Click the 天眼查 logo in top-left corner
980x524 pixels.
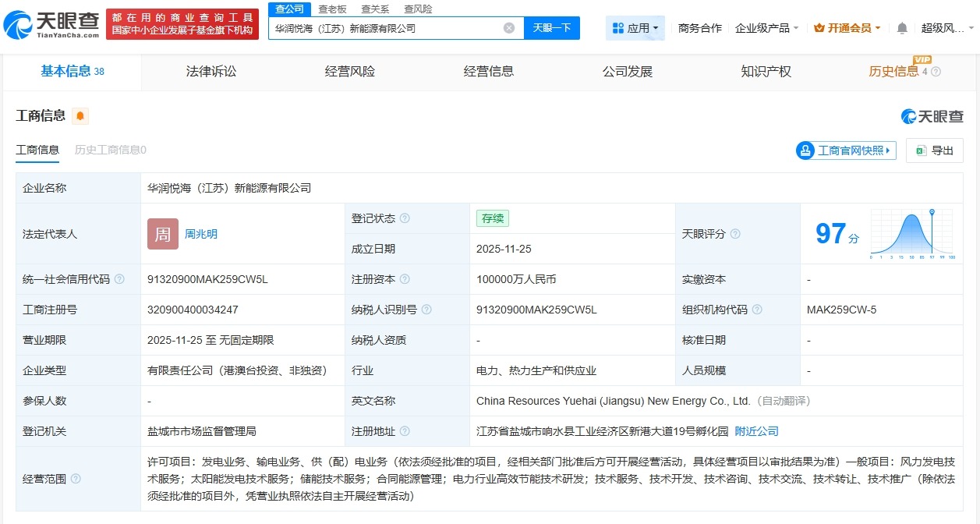click(48, 22)
